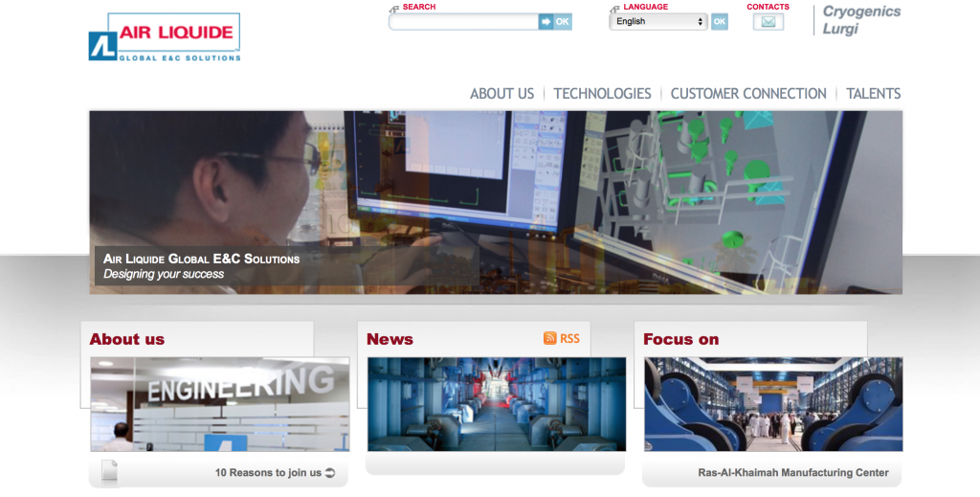
Task: Open the TALENTS menu
Action: (x=873, y=94)
